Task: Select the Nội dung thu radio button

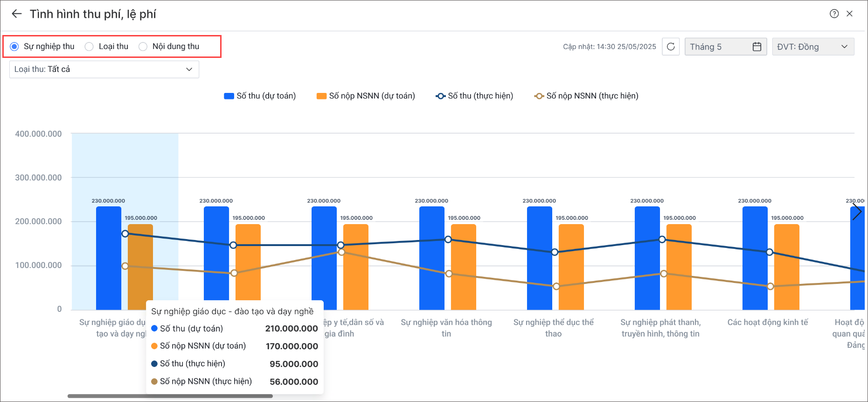Action: coord(143,47)
